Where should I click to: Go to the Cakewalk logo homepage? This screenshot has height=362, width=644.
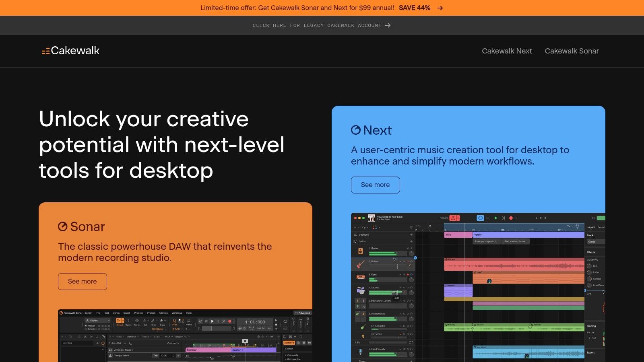[70, 51]
